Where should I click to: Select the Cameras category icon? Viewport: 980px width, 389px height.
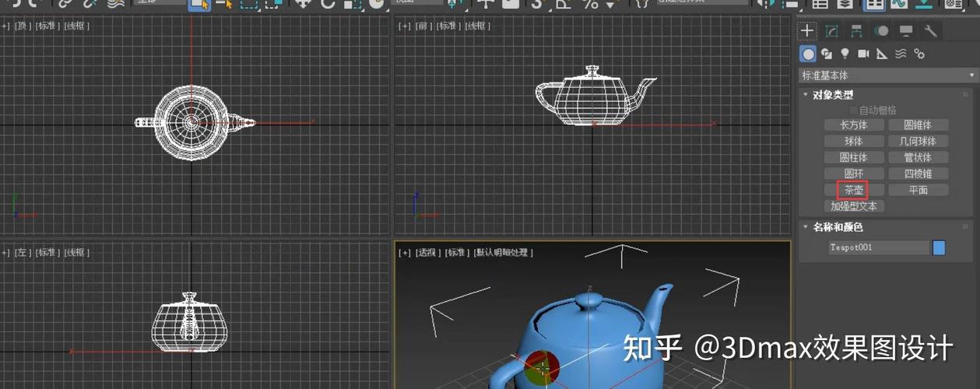click(x=863, y=54)
